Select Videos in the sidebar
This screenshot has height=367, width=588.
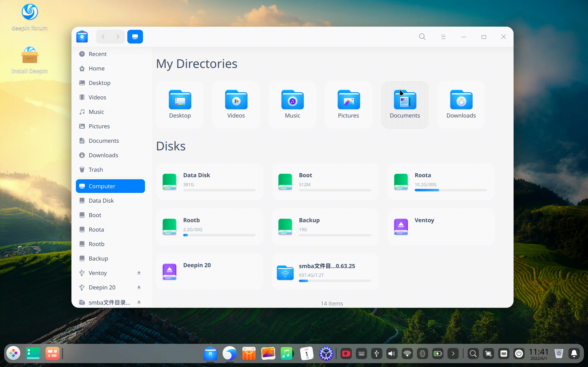pos(110,97)
